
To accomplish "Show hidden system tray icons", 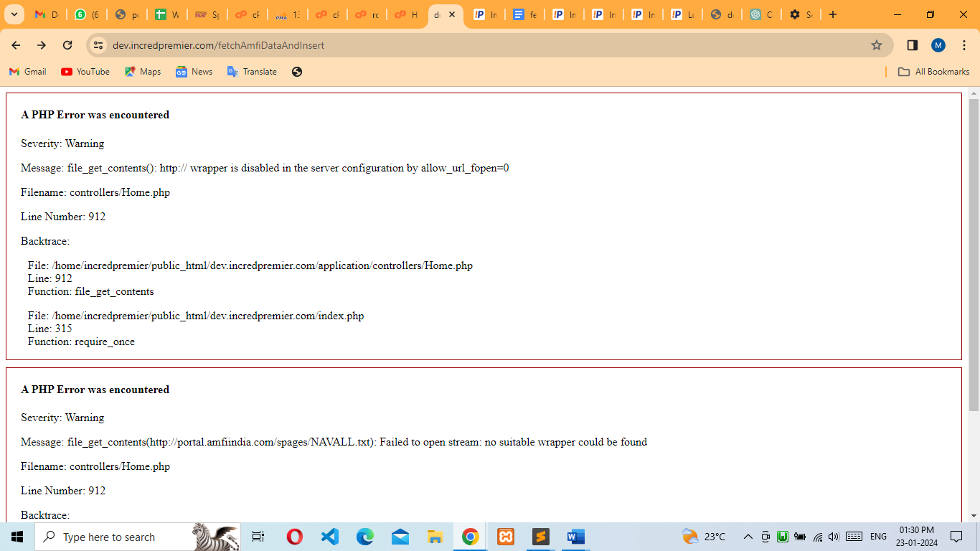I will 748,537.
